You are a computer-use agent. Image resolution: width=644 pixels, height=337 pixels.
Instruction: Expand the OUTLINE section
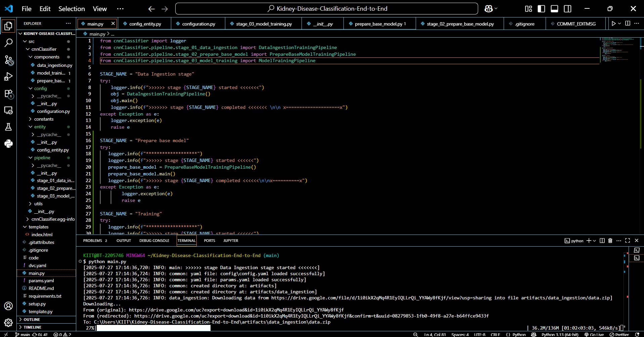pos(32,320)
